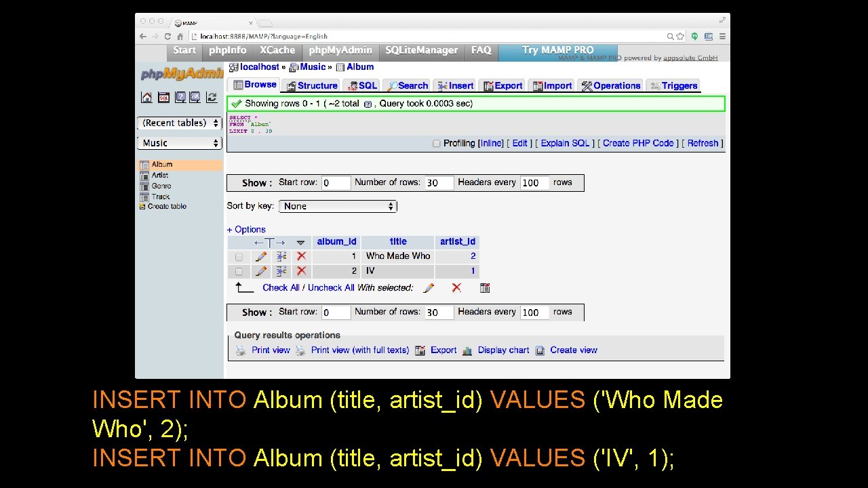Click the bottom Show button

257,313
